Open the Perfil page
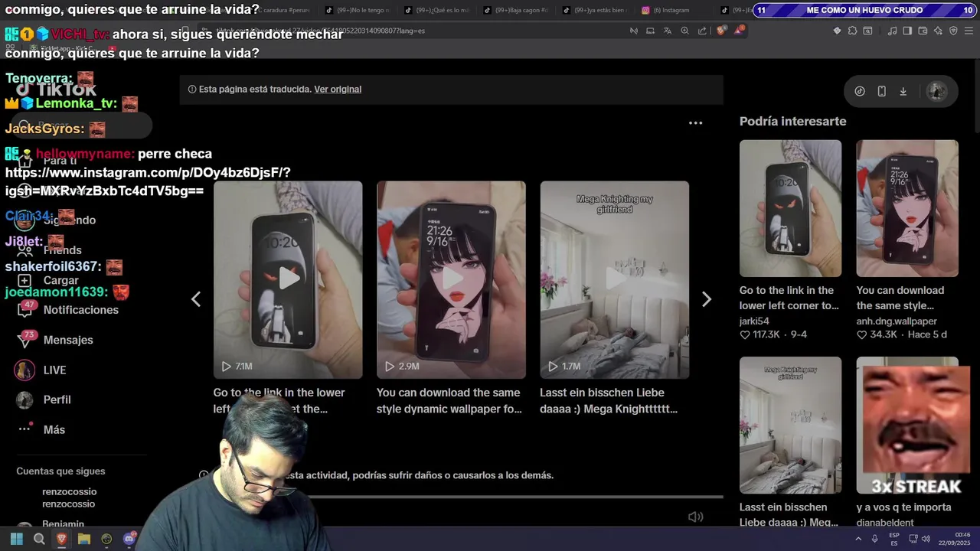 point(44,399)
